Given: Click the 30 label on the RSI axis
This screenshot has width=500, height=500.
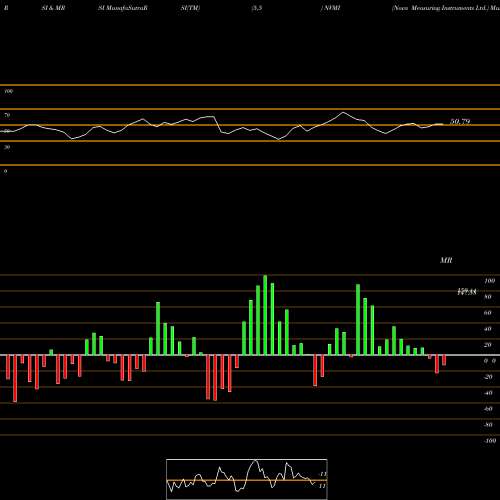Looking at the screenshot, I should click(7, 147).
